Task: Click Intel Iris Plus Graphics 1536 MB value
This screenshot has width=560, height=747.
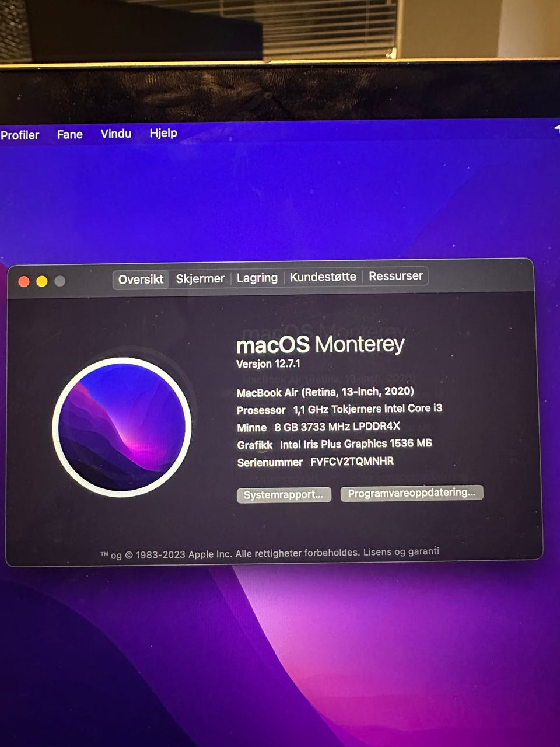Action: (x=356, y=444)
